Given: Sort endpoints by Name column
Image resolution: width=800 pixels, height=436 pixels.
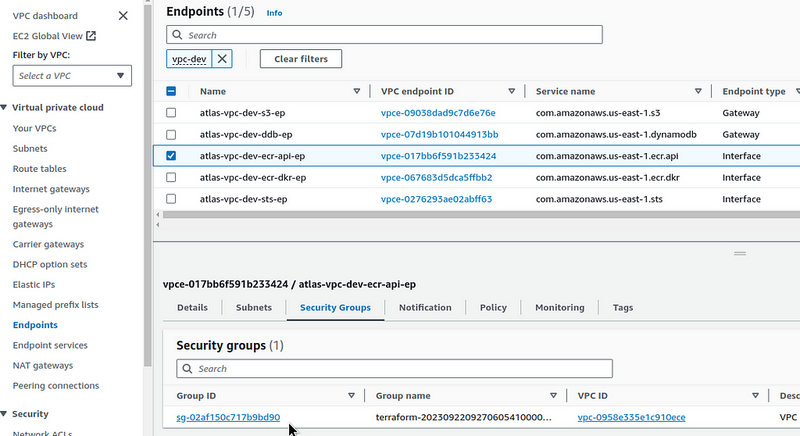Looking at the screenshot, I should (357, 91).
